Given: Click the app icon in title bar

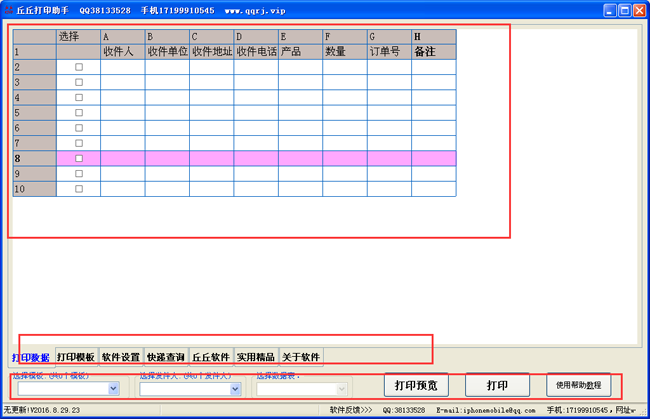Looking at the screenshot, I should (9, 9).
